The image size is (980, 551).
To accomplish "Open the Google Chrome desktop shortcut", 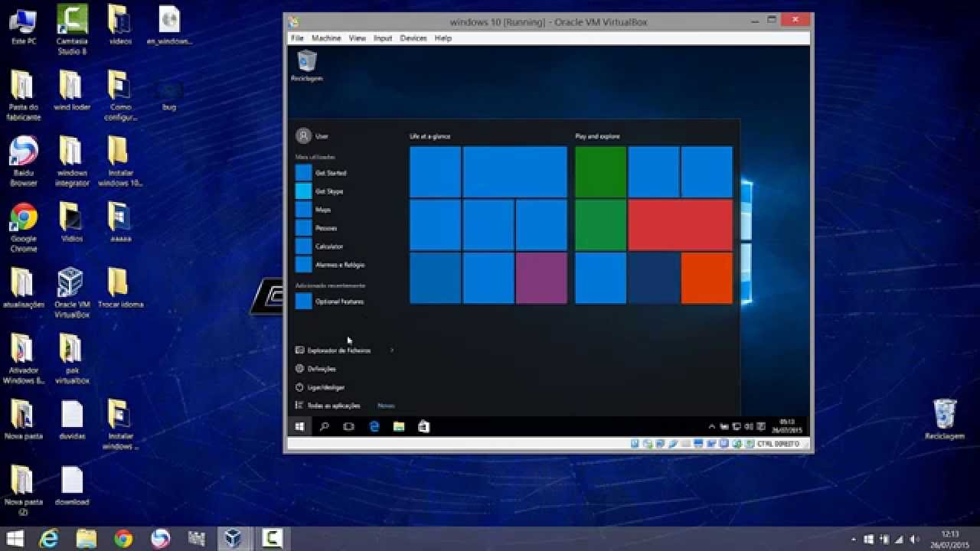I will tap(24, 228).
